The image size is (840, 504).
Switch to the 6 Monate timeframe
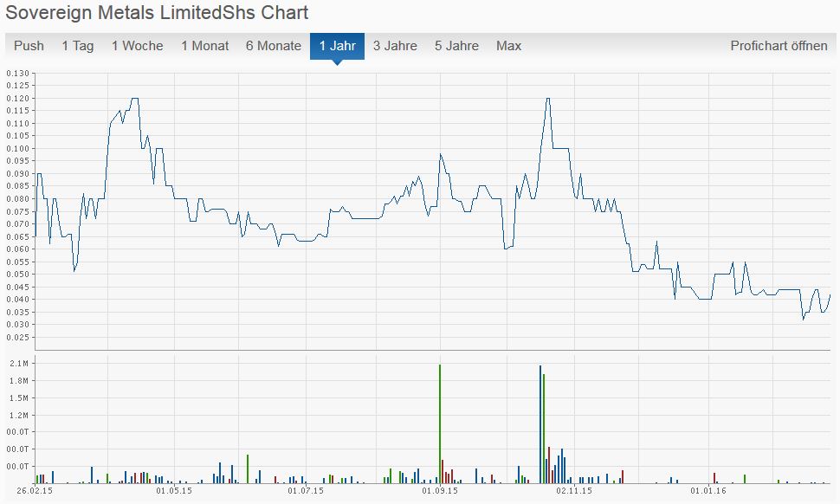[x=273, y=46]
